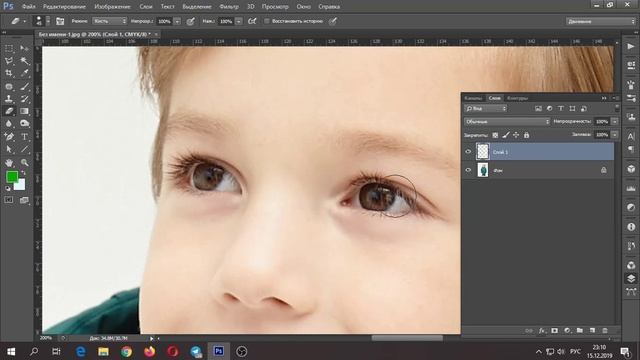Image resolution: width=640 pixels, height=360 pixels.
Task: Change screen mode button in toolbox
Action: click(24, 200)
